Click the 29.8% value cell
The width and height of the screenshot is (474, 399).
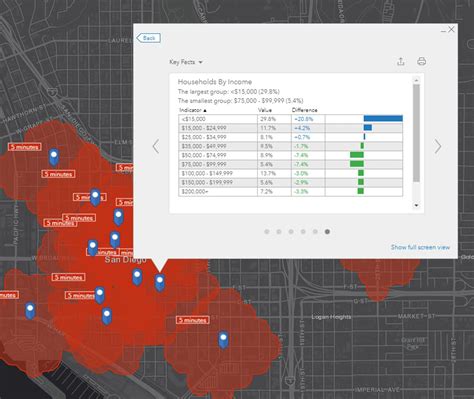[274, 119]
